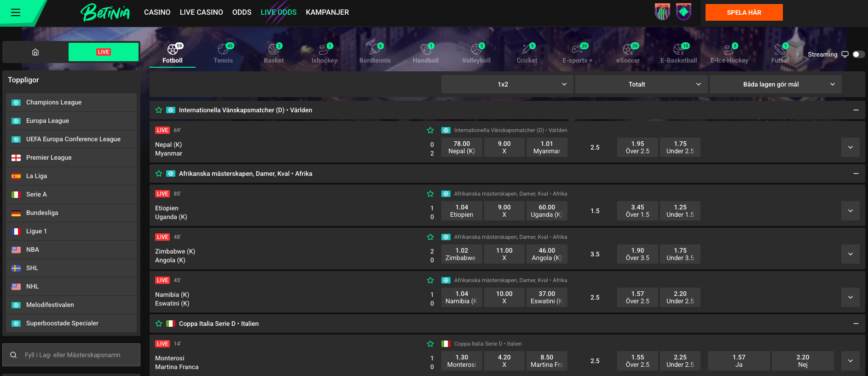Image resolution: width=868 pixels, height=376 pixels.
Task: Click the SPELA HÄR button
Action: tap(744, 12)
